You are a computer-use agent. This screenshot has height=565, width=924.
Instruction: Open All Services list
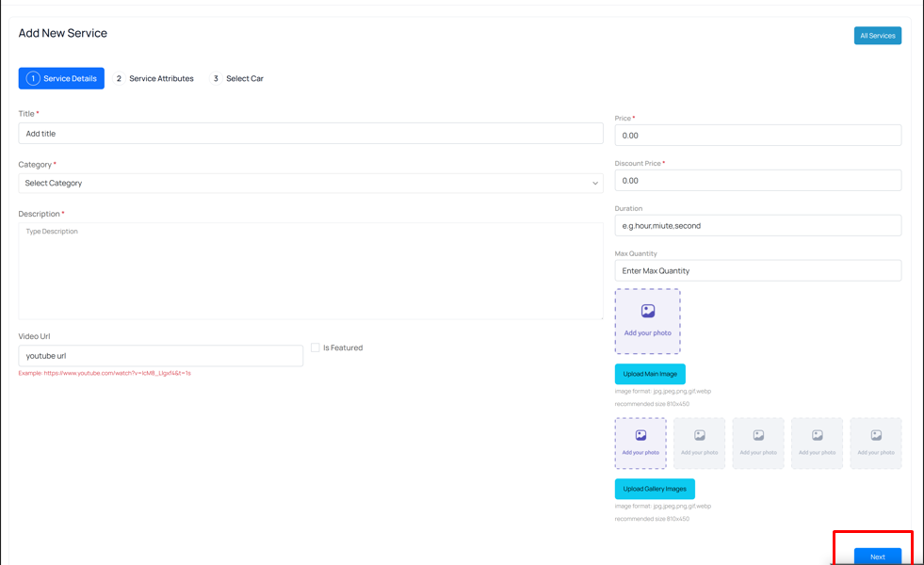coord(878,36)
